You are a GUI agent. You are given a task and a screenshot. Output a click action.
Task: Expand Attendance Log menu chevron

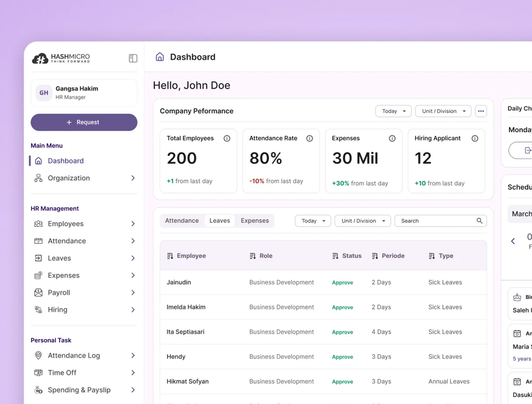[133, 356]
